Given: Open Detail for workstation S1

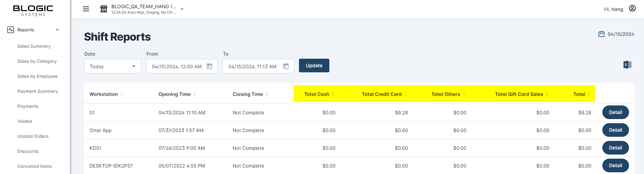Looking at the screenshot, I should tap(615, 112).
